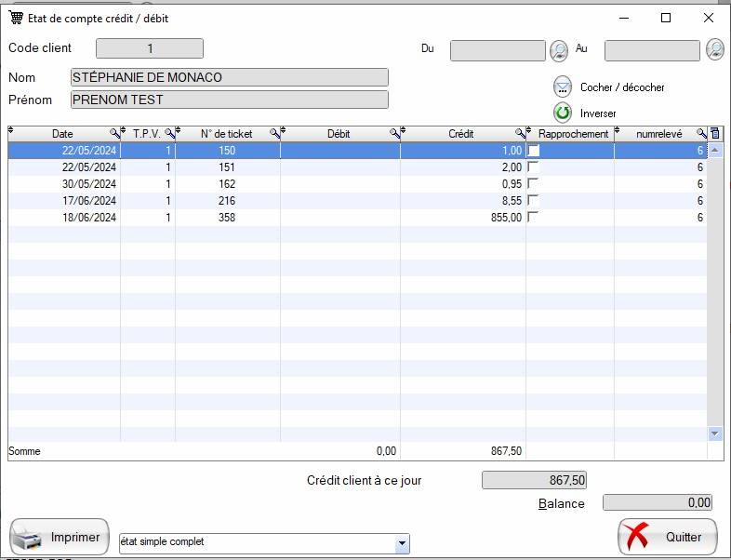Click into the Du date field

tap(498, 50)
